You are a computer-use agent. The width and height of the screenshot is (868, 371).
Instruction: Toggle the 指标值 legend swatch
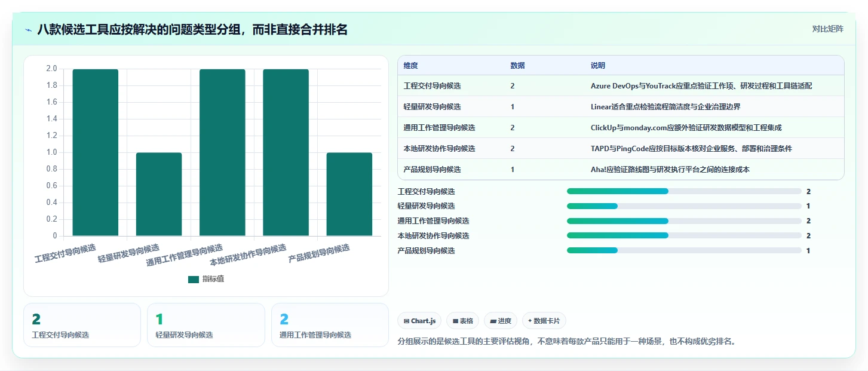[x=194, y=279]
